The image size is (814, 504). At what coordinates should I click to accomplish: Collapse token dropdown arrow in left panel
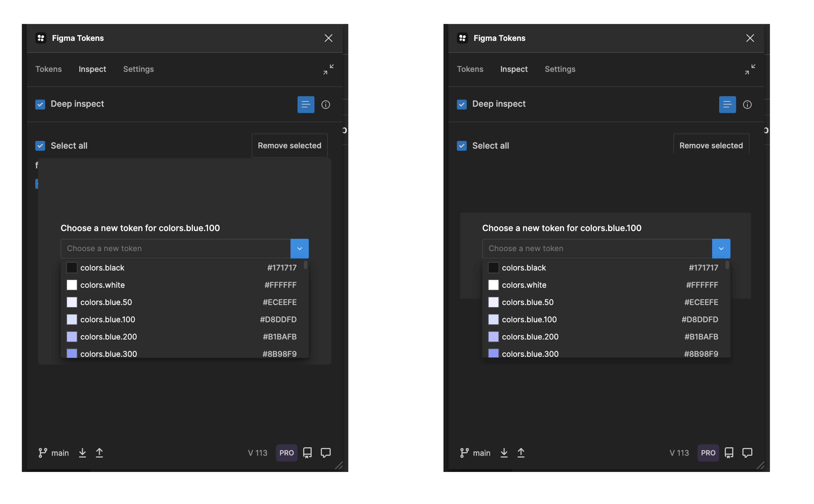299,249
